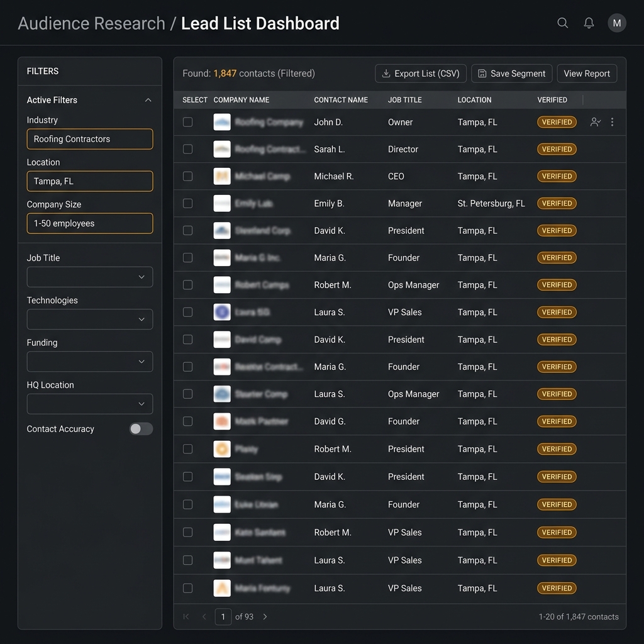This screenshot has width=644, height=644.
Task: Click the 1,847 contacts found count
Action: click(x=225, y=74)
